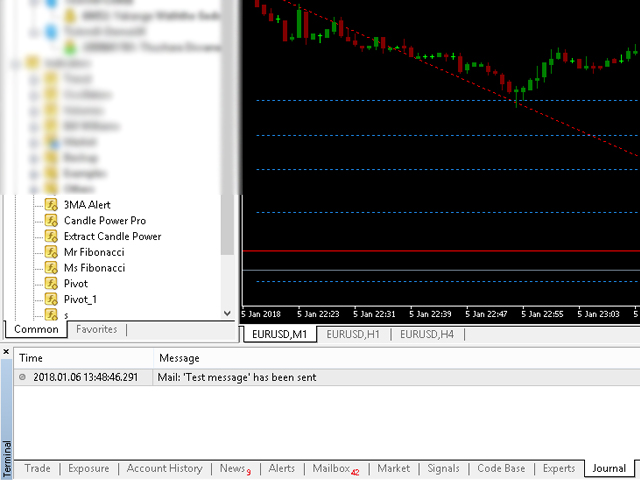Click the Ms Fibonacci indicator icon
Screen dimensions: 640x480
pyautogui.click(x=51, y=267)
